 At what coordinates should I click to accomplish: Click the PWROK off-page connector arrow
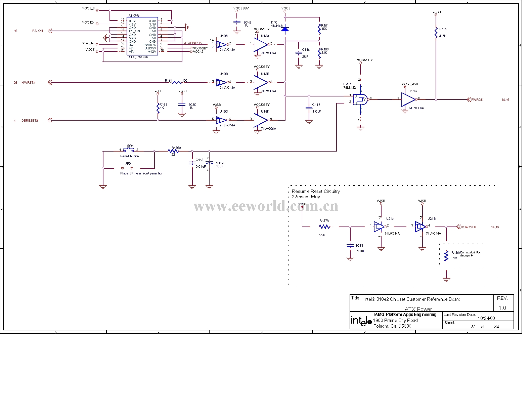(469, 99)
